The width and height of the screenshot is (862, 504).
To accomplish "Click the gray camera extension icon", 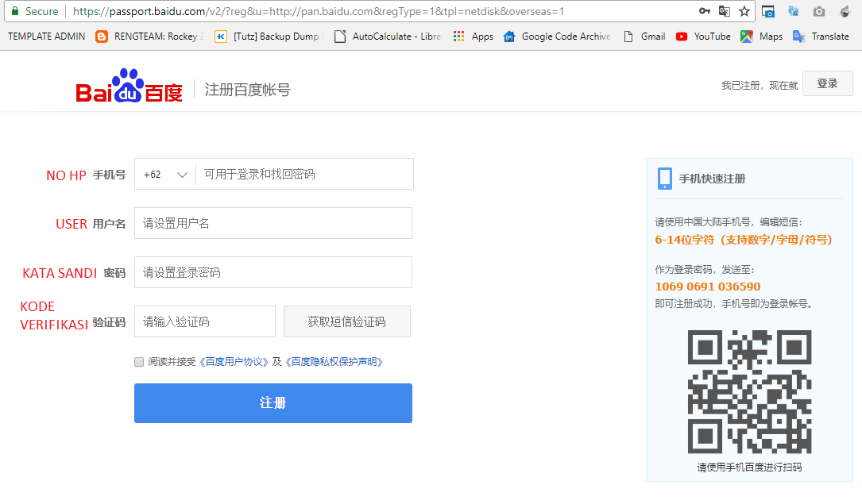I will pyautogui.click(x=818, y=11).
